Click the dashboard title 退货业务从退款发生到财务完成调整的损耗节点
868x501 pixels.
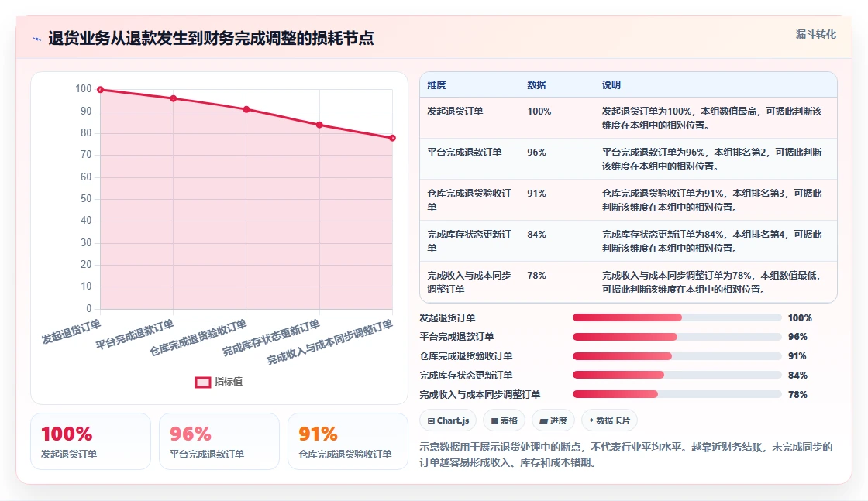[x=211, y=38]
